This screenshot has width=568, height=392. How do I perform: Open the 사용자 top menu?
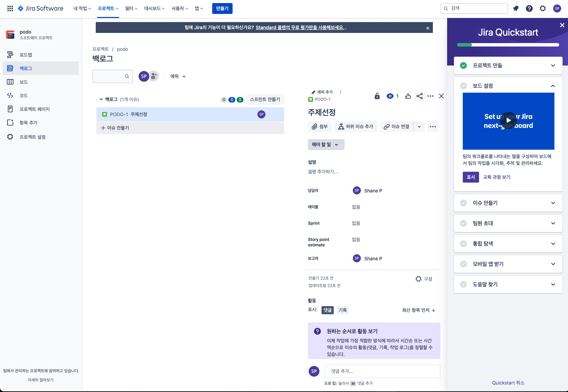coord(180,8)
